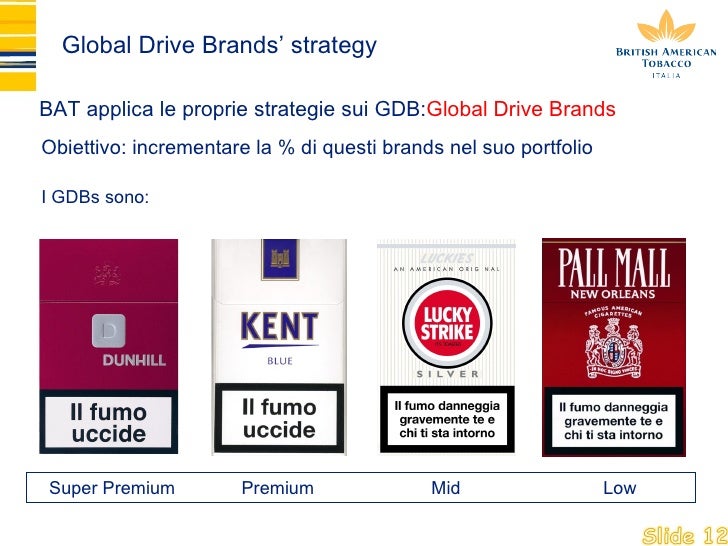Click the red 'Global Drive Brands' text

(x=521, y=110)
